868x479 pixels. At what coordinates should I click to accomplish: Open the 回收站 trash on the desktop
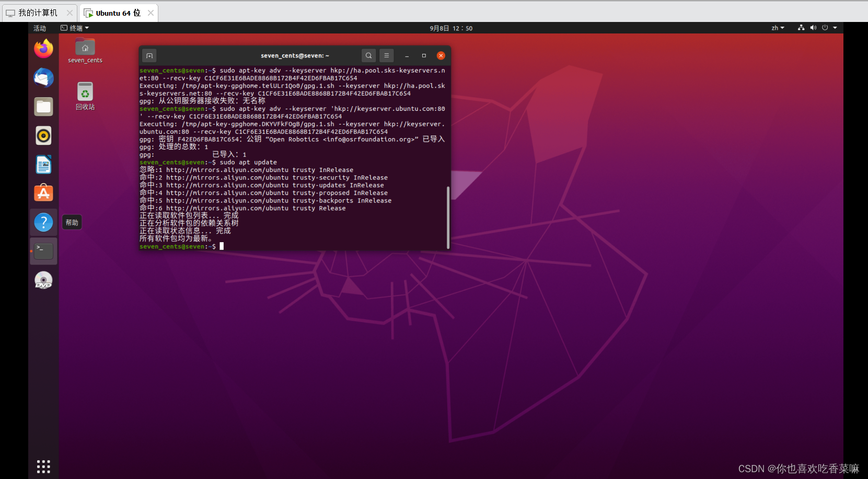(x=84, y=91)
